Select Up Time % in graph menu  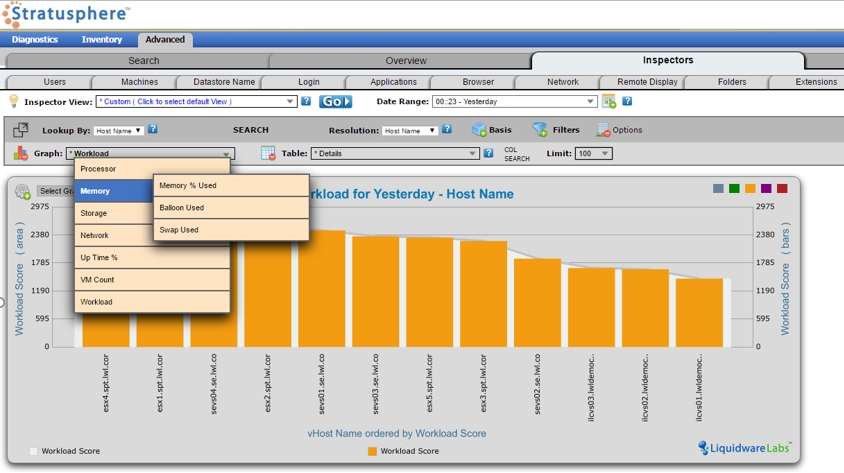coord(152,257)
